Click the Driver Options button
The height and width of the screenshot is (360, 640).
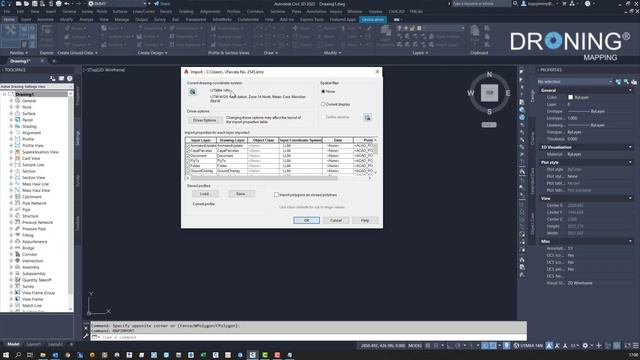click(204, 120)
